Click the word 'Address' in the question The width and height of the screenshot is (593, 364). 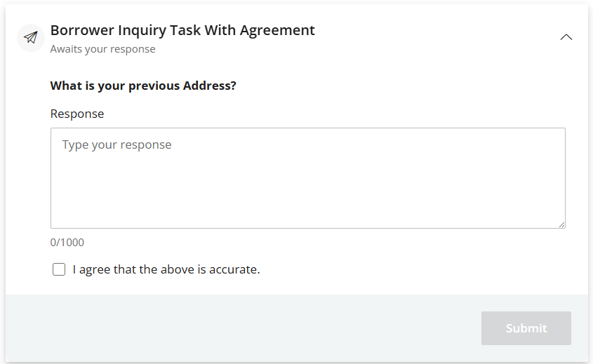(x=206, y=86)
